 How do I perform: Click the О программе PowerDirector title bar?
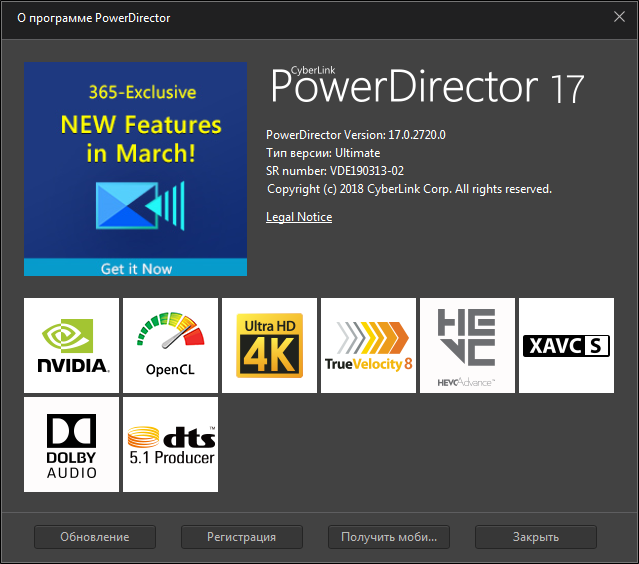(x=300, y=16)
